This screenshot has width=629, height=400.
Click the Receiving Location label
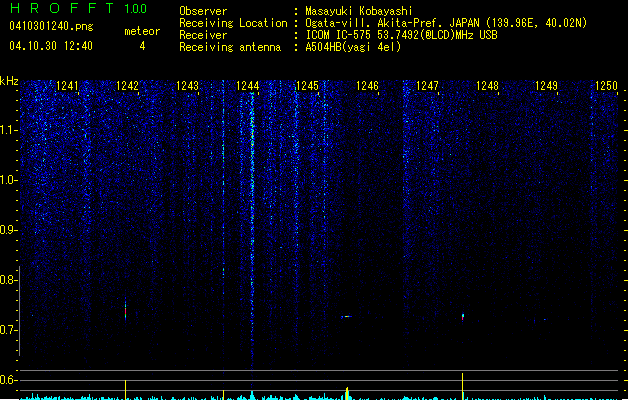pyautogui.click(x=233, y=23)
